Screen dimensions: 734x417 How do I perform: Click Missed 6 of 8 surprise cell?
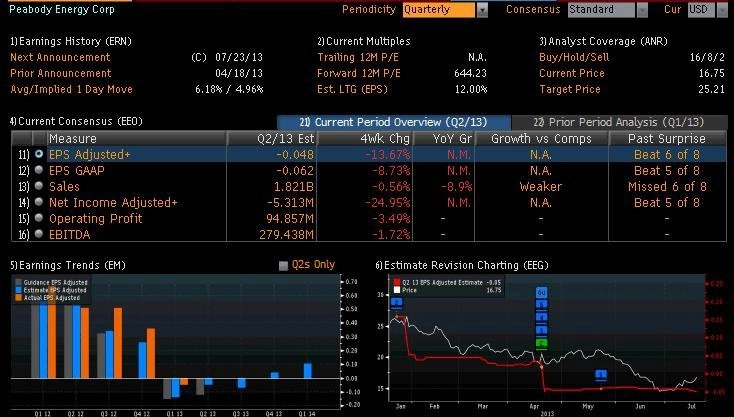coord(667,186)
